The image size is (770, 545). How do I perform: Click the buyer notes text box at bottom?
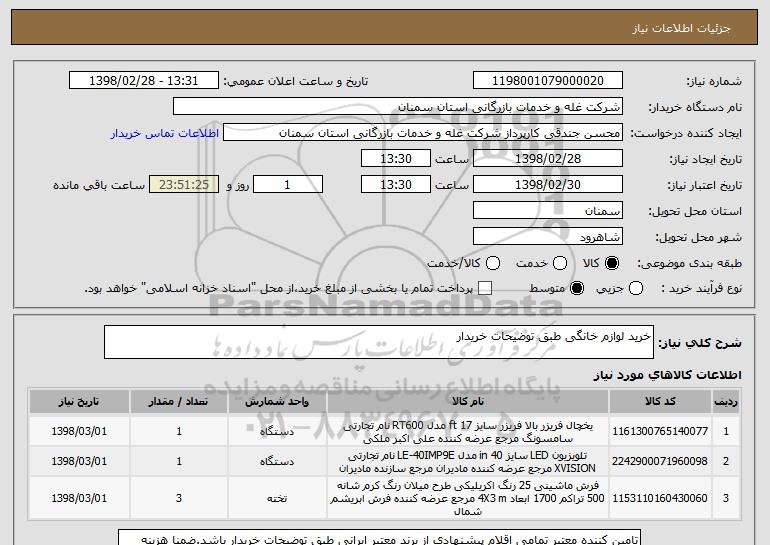point(380,537)
